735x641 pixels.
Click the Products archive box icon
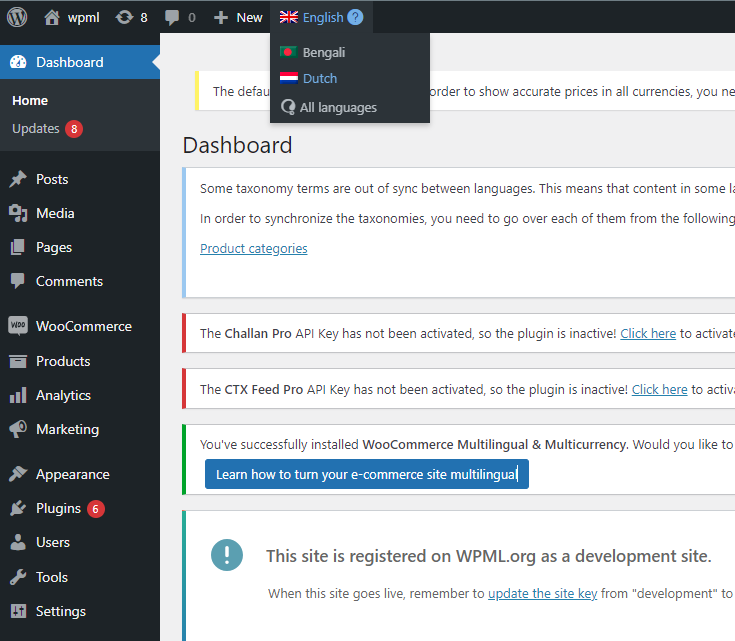click(18, 361)
